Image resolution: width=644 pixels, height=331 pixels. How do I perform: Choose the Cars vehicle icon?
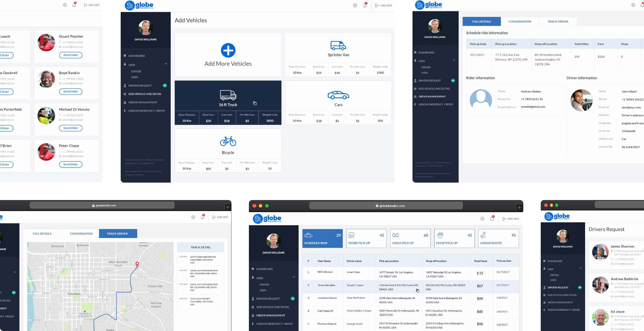pos(338,95)
